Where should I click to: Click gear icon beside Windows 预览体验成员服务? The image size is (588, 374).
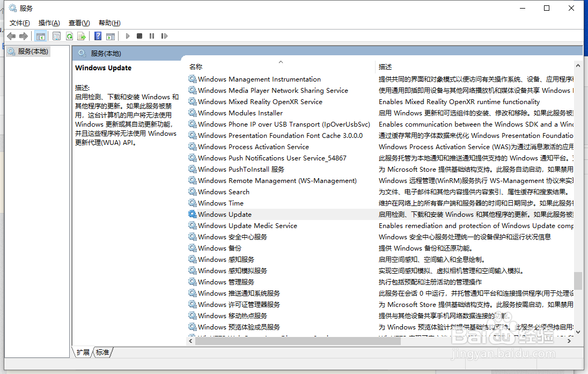[x=193, y=327]
